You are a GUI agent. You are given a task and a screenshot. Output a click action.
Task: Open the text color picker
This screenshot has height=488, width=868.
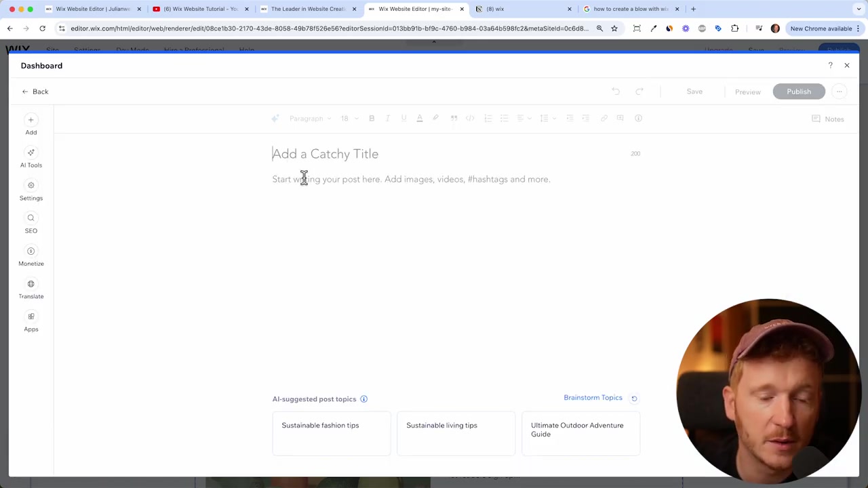tap(419, 119)
